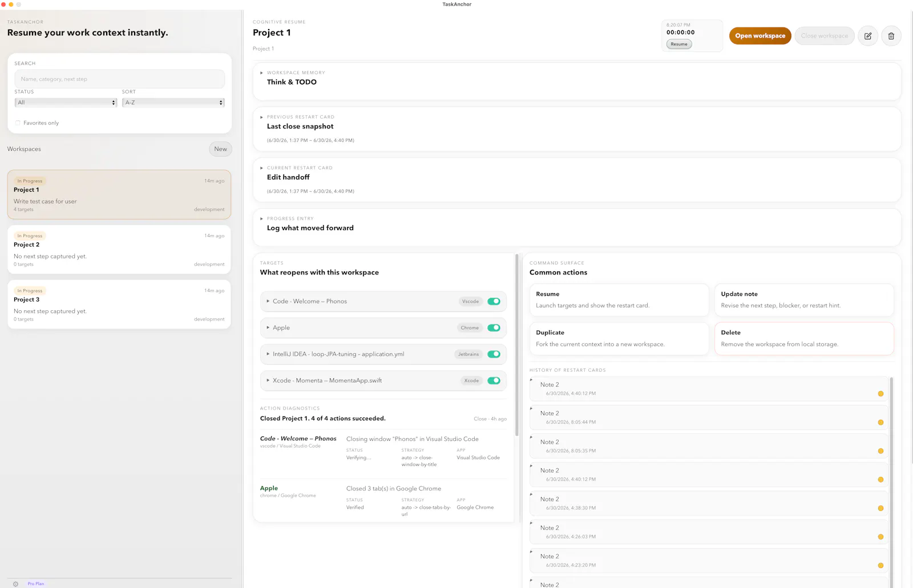Click the Project 1 heading title

click(x=272, y=33)
